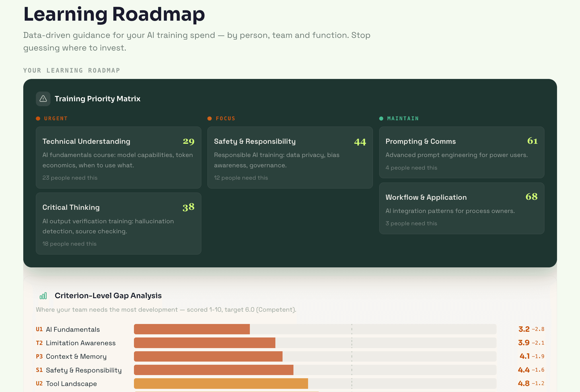Click the Criterion-Level Gap Analysis heading
This screenshot has width=580, height=392.
click(x=108, y=296)
